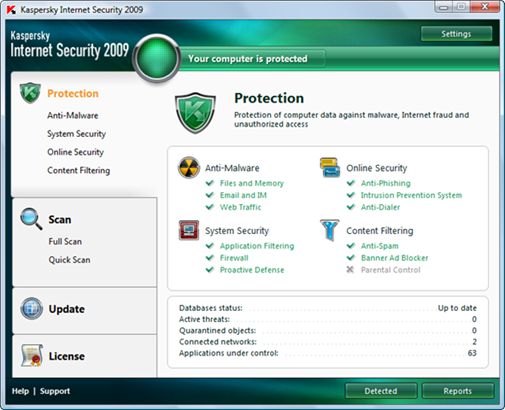The image size is (505, 410).
Task: Click the Email and IM link
Action: click(x=243, y=195)
